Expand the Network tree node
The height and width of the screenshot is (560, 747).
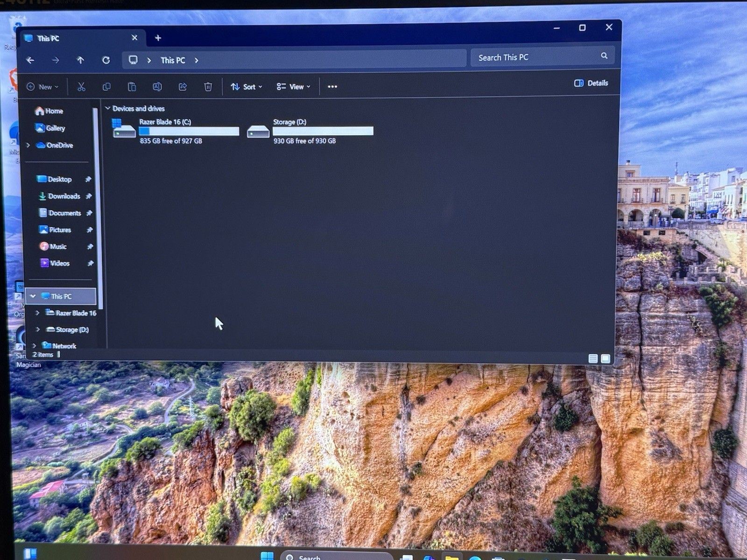34,346
